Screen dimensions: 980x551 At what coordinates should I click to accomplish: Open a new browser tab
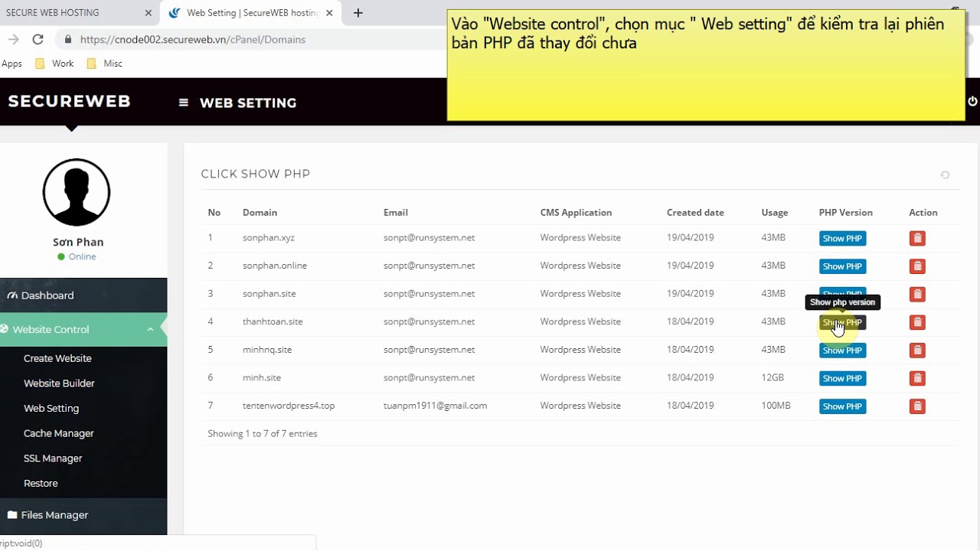point(358,13)
